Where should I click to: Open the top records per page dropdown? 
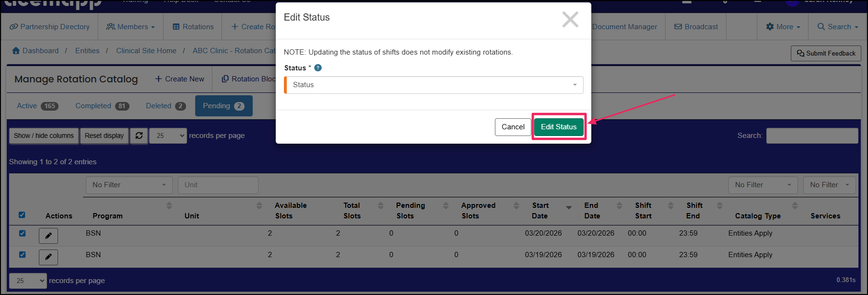(x=168, y=136)
